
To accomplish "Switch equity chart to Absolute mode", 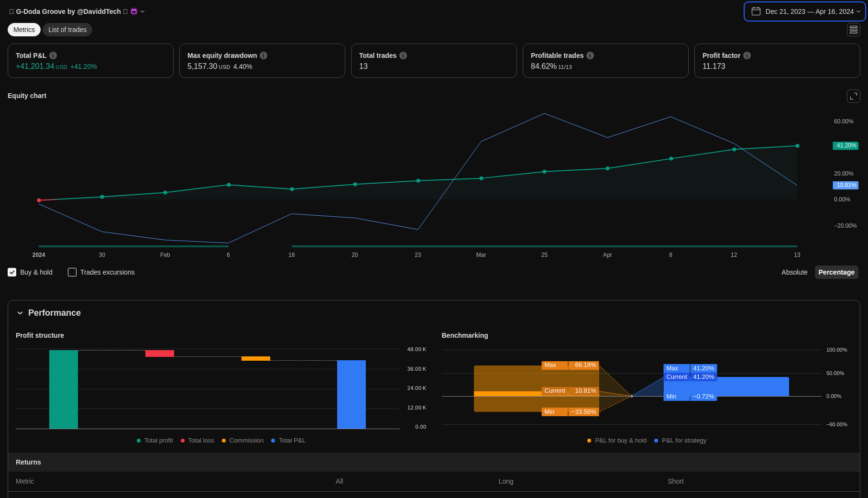I will pyautogui.click(x=794, y=272).
